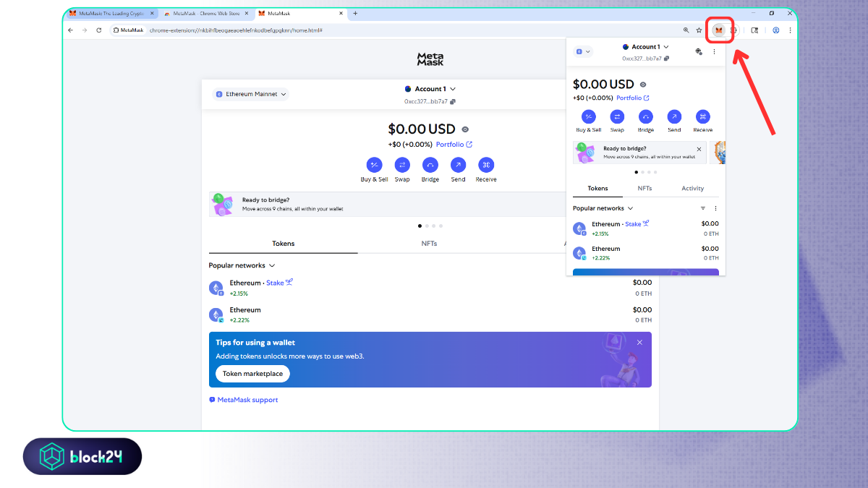868x488 pixels.
Task: Click Buy & Sell icon in popup
Action: point(589,116)
